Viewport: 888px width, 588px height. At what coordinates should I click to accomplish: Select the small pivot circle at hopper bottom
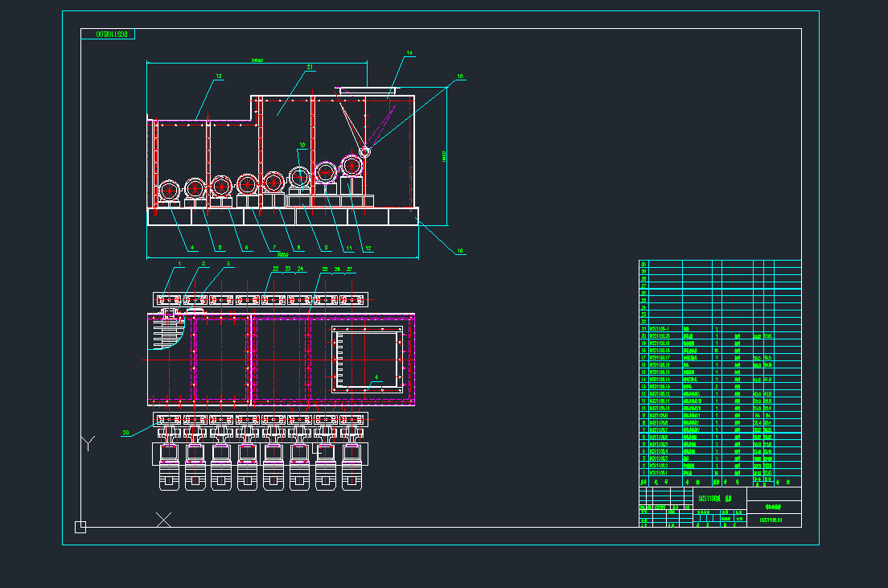coord(365,151)
